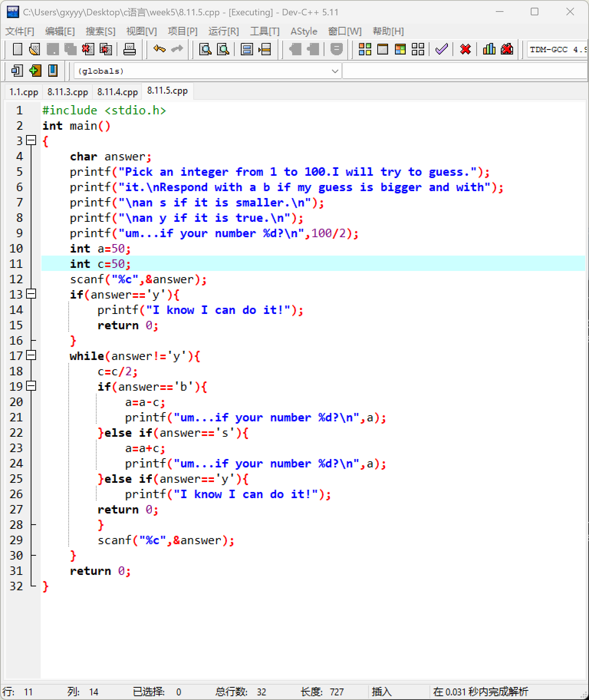Click the Debug checkmark icon
This screenshot has width=589, height=700.
point(442,49)
